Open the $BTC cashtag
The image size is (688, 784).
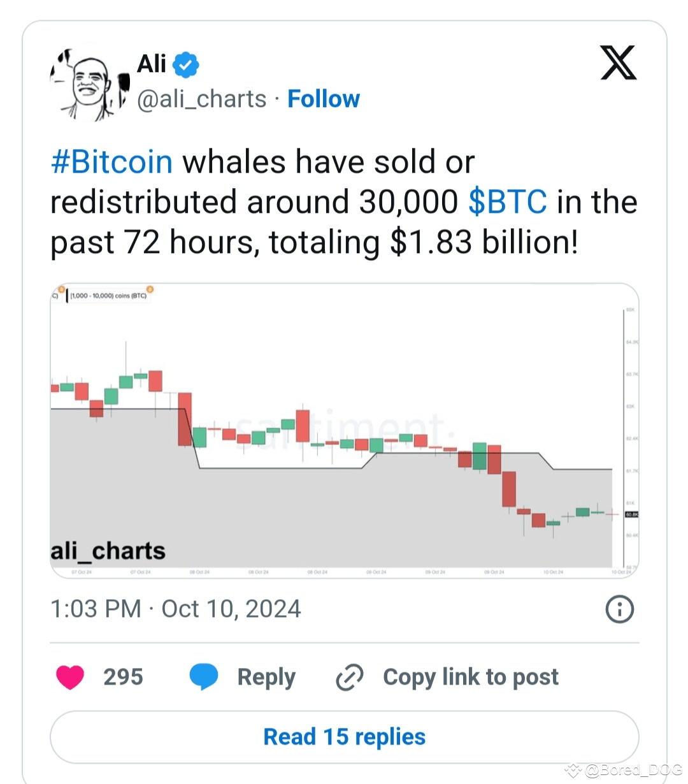click(508, 202)
